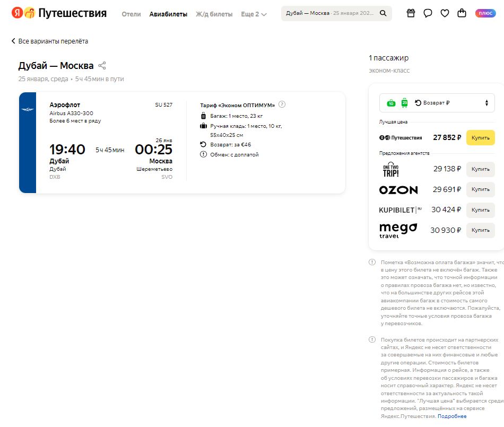
Task: Click the arrival time 00:25
Action: click(x=154, y=150)
